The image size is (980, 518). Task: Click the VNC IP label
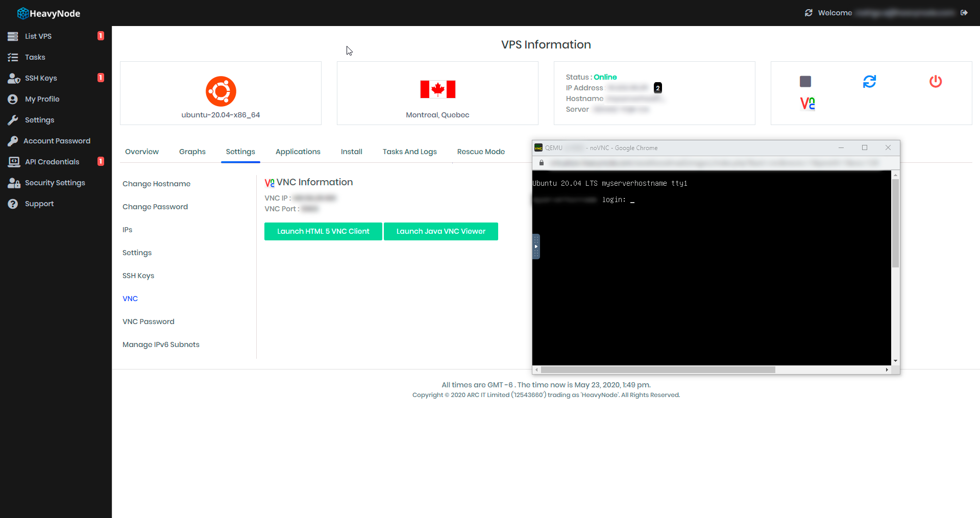[277, 198]
